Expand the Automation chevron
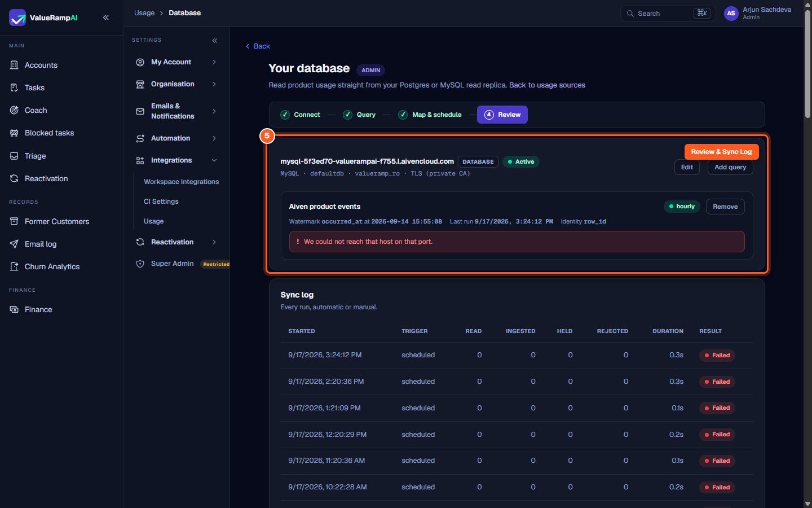Screen dimensions: 812x508 [x=214, y=138]
